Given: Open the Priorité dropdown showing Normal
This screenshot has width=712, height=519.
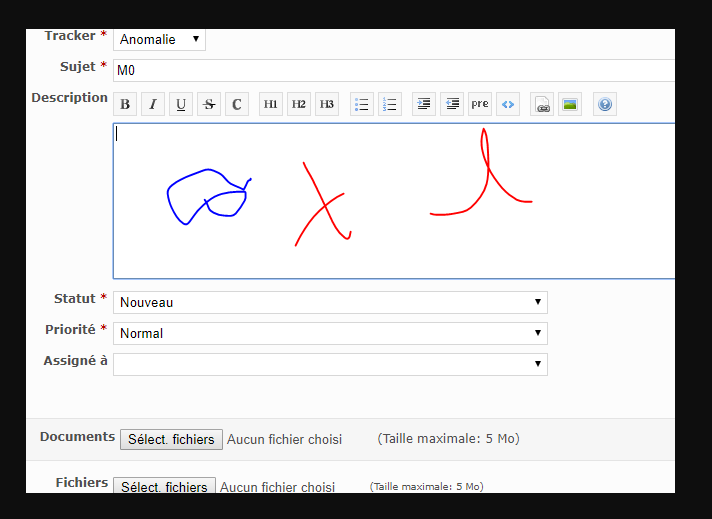Looking at the screenshot, I should click(x=330, y=333).
